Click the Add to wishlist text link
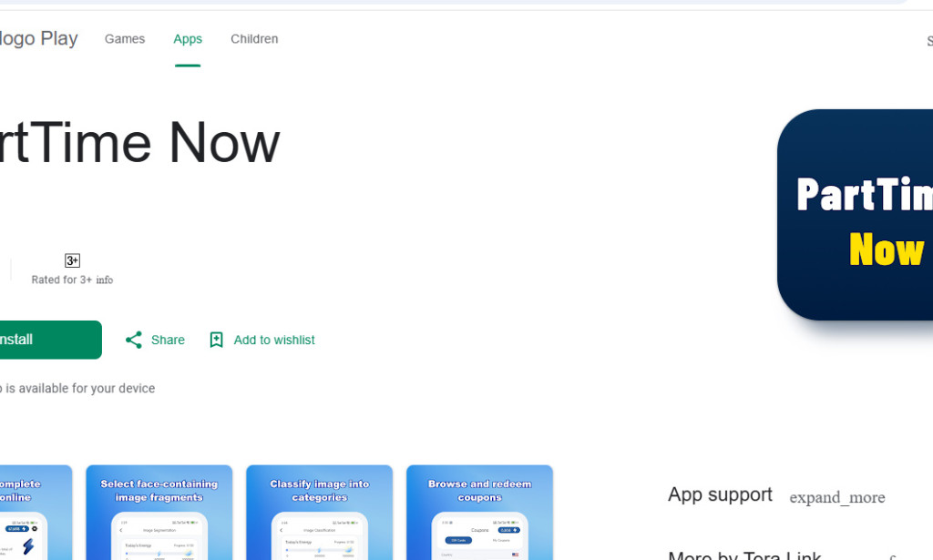Image resolution: width=933 pixels, height=560 pixels. 273,339
